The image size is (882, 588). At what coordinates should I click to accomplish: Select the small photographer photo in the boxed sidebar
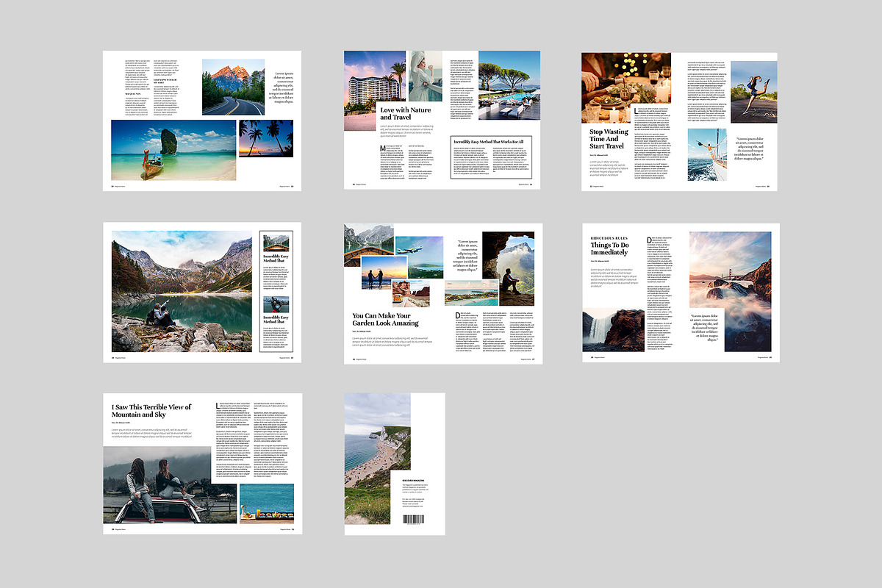(x=276, y=304)
